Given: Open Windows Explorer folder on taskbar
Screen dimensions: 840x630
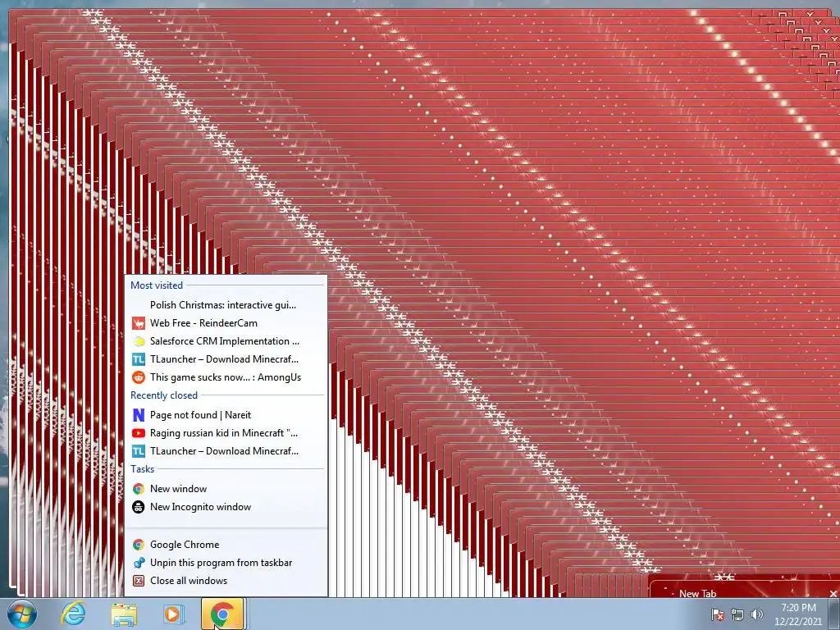Looking at the screenshot, I should [x=124, y=614].
